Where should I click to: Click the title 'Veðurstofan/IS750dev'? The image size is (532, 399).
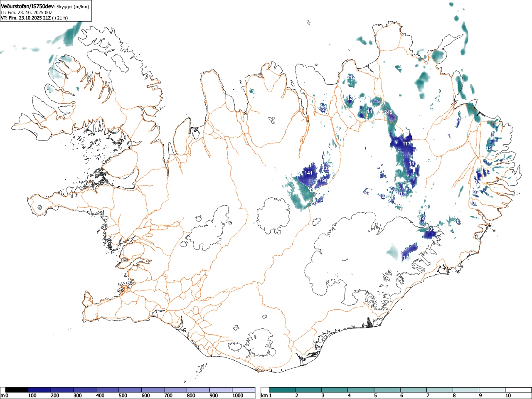pos(27,6)
